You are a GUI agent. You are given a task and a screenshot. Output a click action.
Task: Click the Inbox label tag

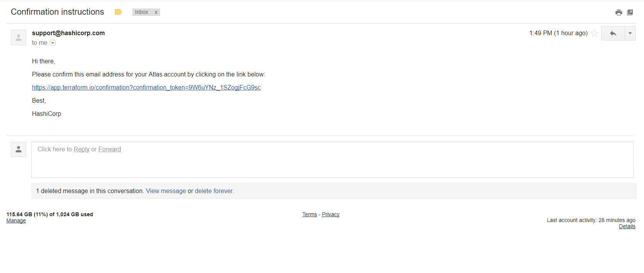[142, 12]
